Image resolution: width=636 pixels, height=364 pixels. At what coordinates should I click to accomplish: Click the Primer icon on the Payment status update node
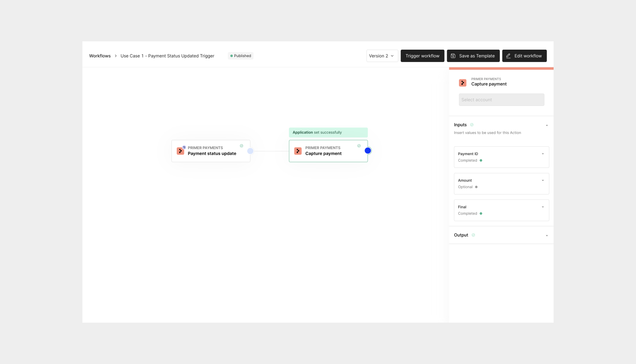pos(181,151)
